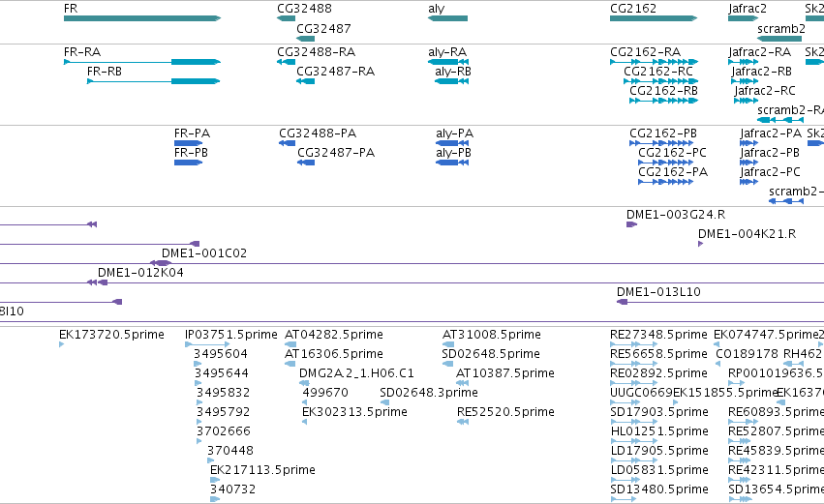The image size is (824, 504).
Task: Select EST 3495792
Action: point(223,412)
